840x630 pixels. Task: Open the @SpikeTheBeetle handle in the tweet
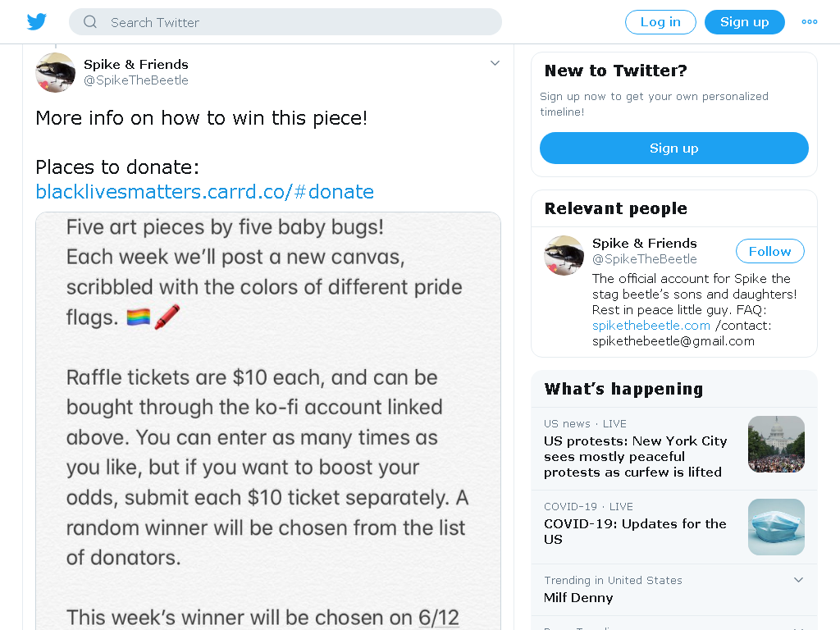136,80
